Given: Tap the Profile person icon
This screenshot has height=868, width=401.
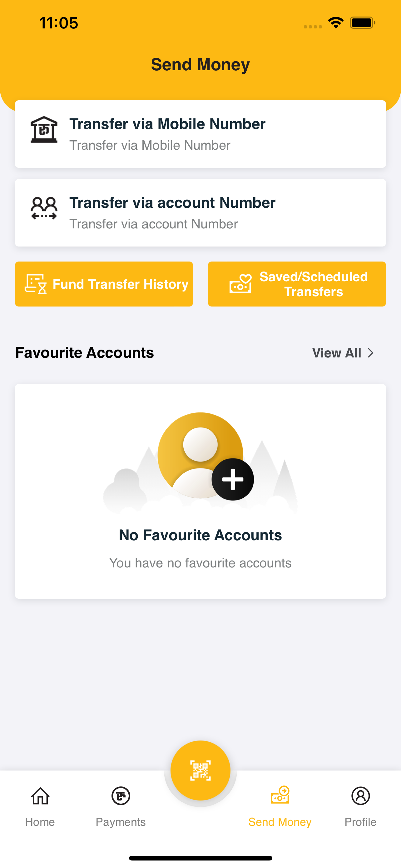Looking at the screenshot, I should click(x=361, y=796).
